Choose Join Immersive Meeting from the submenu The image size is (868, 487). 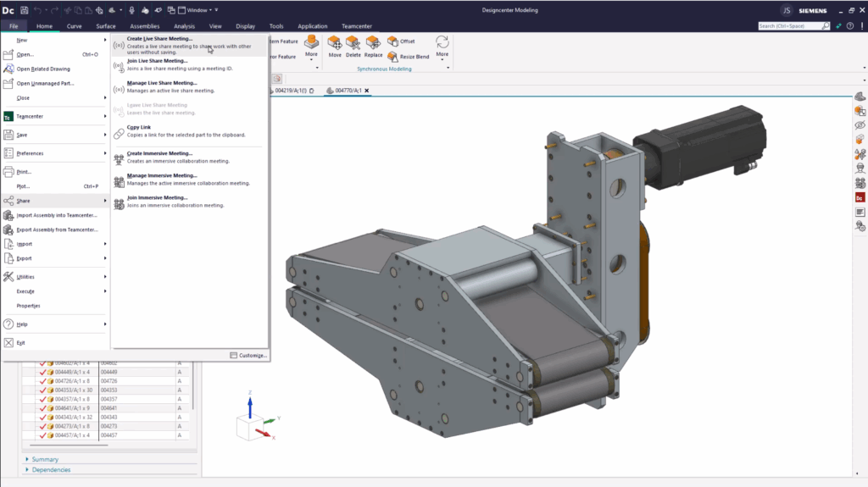tap(157, 197)
